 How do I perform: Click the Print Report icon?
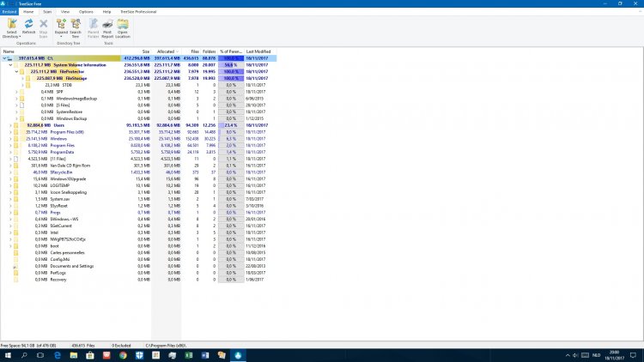coord(107,27)
